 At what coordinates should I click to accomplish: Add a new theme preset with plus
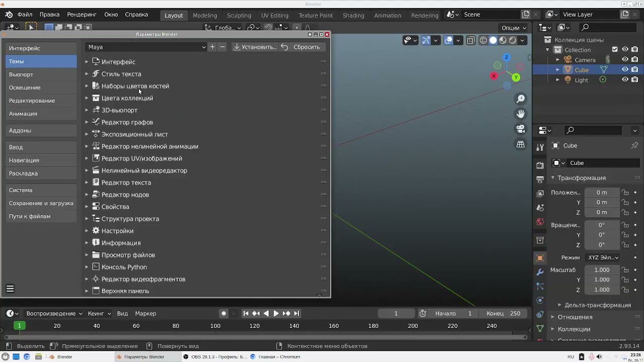pos(212,47)
